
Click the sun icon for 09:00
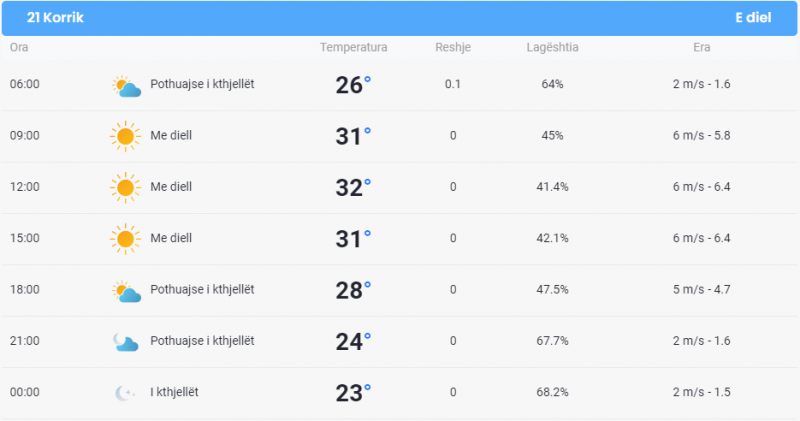point(125,136)
